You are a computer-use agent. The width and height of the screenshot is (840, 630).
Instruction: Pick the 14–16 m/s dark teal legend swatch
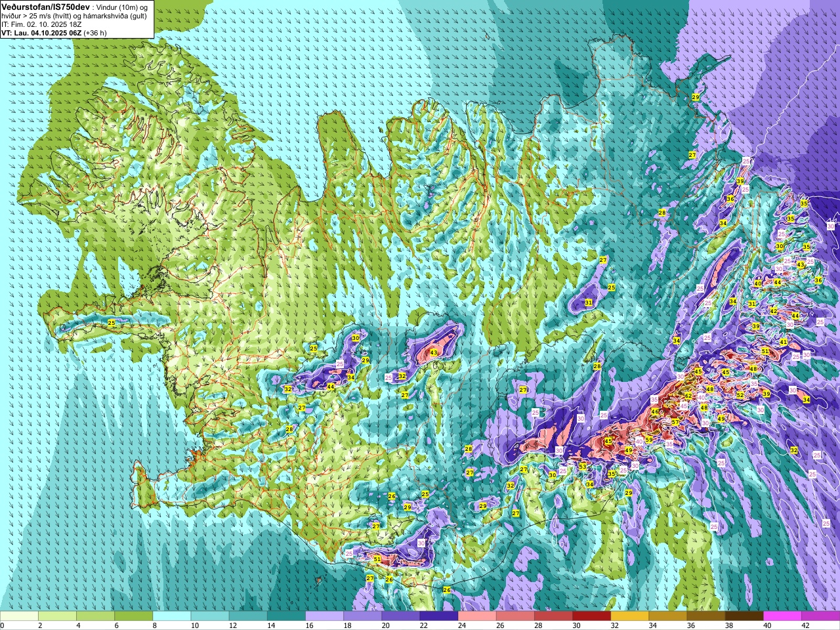click(286, 616)
